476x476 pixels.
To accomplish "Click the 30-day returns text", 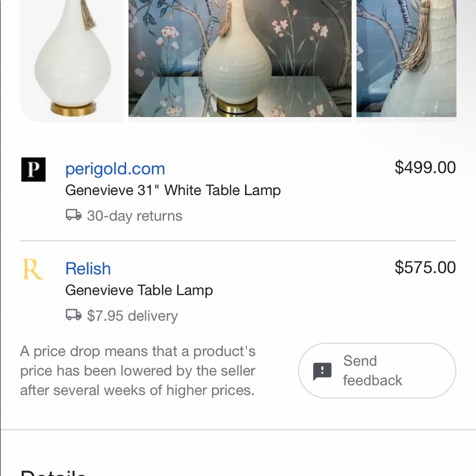I will click(x=135, y=216).
